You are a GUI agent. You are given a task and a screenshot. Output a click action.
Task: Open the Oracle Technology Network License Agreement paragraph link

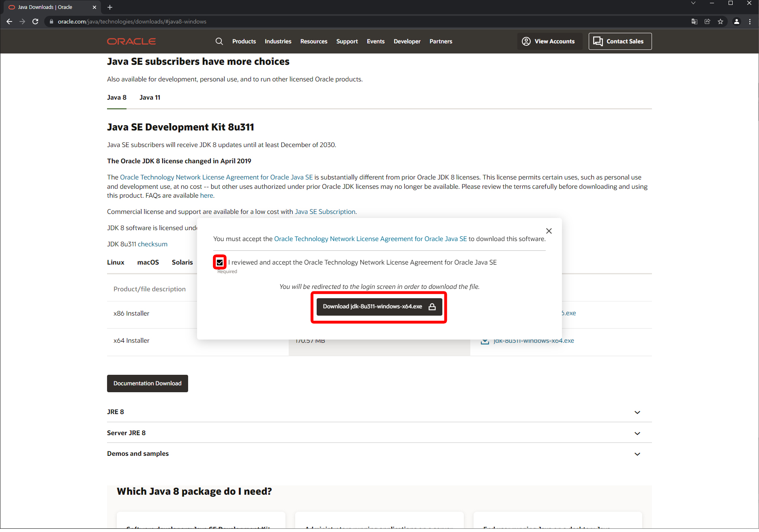coord(217,177)
